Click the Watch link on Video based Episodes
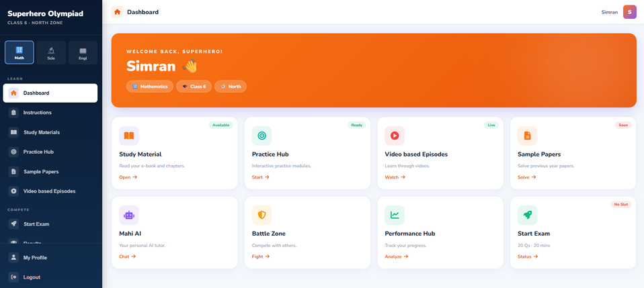 tap(395, 177)
